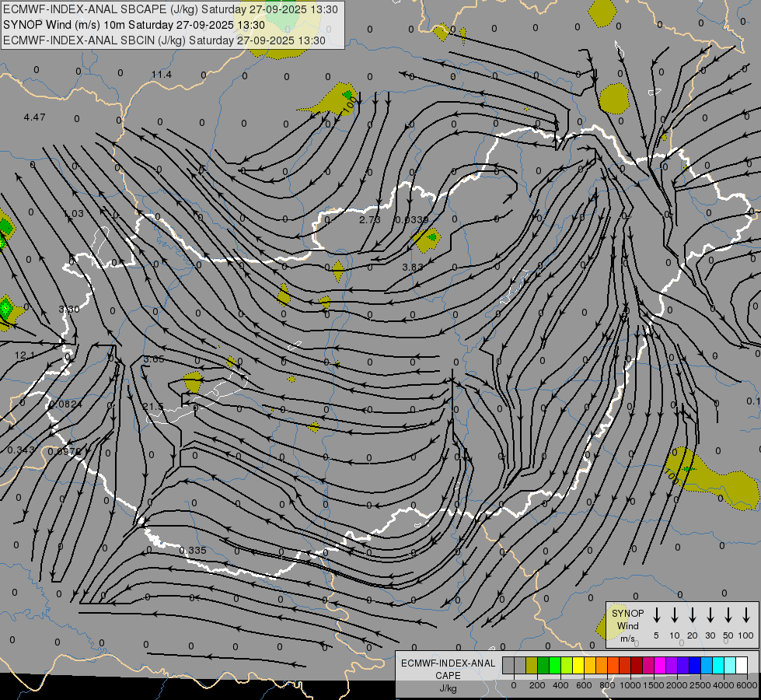This screenshot has width=761, height=700.
Task: Click the 11.4 data value on map
Action: [x=162, y=75]
